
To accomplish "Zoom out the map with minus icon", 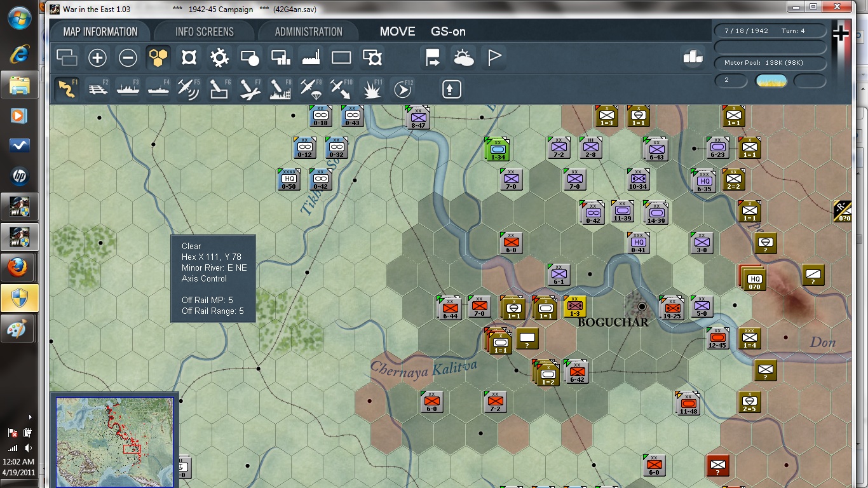I will (128, 58).
